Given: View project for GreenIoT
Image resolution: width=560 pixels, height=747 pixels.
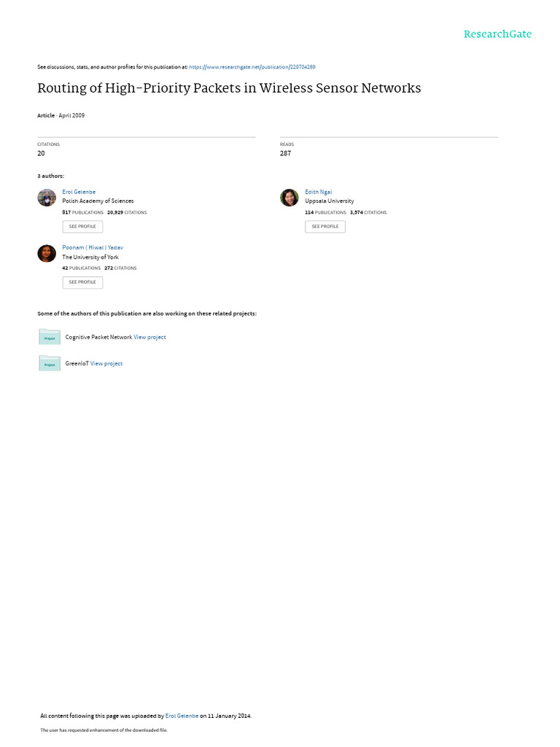Looking at the screenshot, I should [106, 363].
